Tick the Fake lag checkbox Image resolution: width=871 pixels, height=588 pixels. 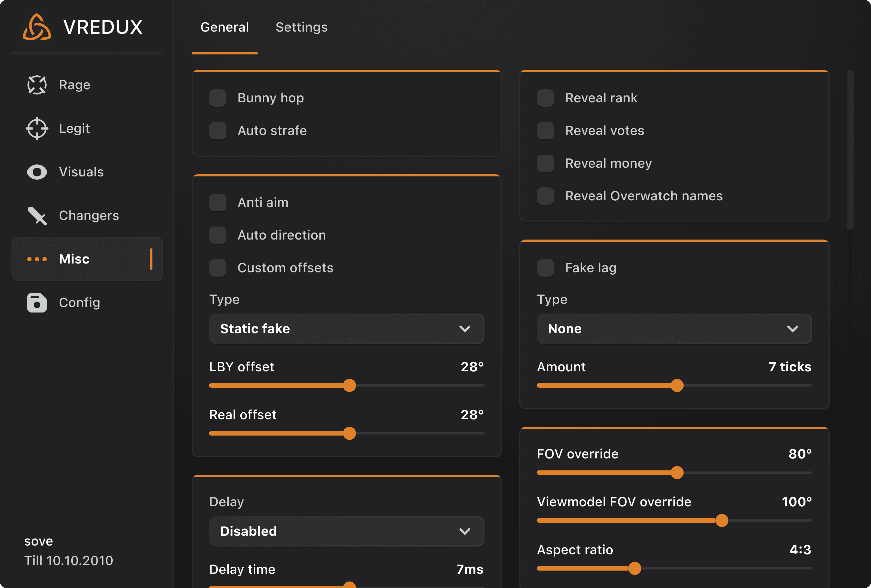pos(545,268)
